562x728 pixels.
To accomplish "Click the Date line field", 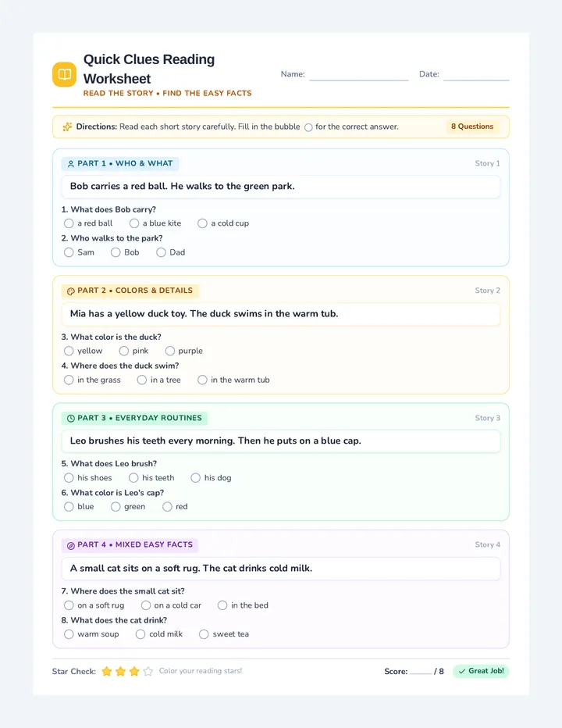I will (x=476, y=75).
